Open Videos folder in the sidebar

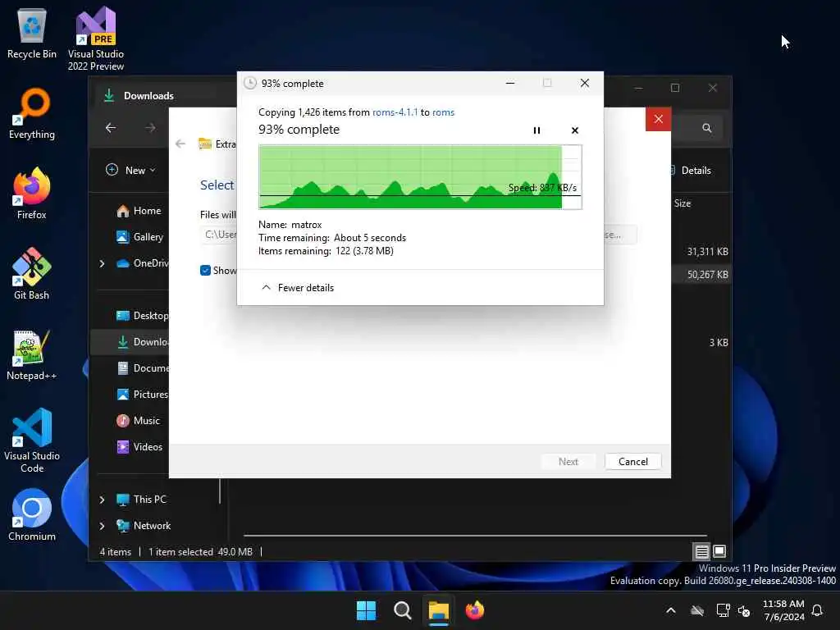click(139, 447)
